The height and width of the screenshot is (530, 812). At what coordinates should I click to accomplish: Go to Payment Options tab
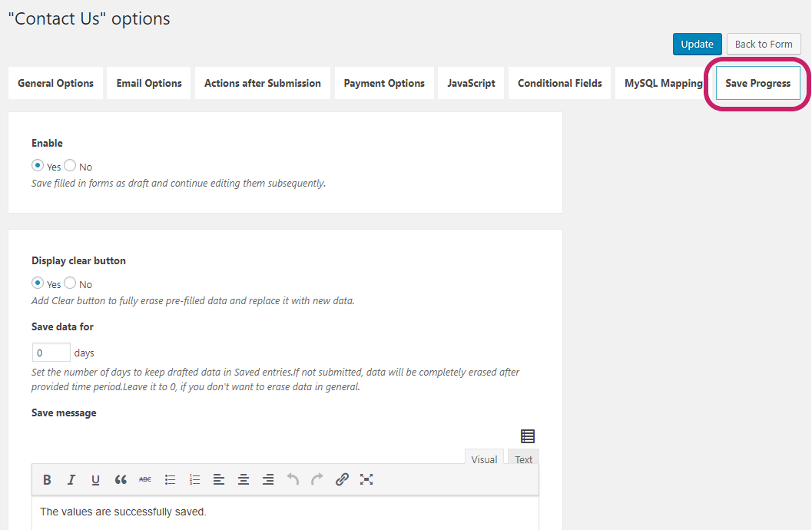click(x=384, y=83)
